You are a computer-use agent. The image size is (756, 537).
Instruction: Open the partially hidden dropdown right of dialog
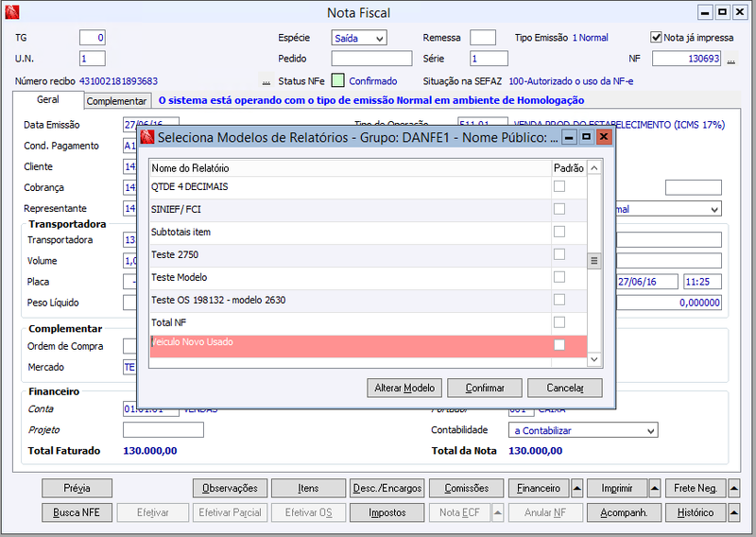click(x=669, y=209)
